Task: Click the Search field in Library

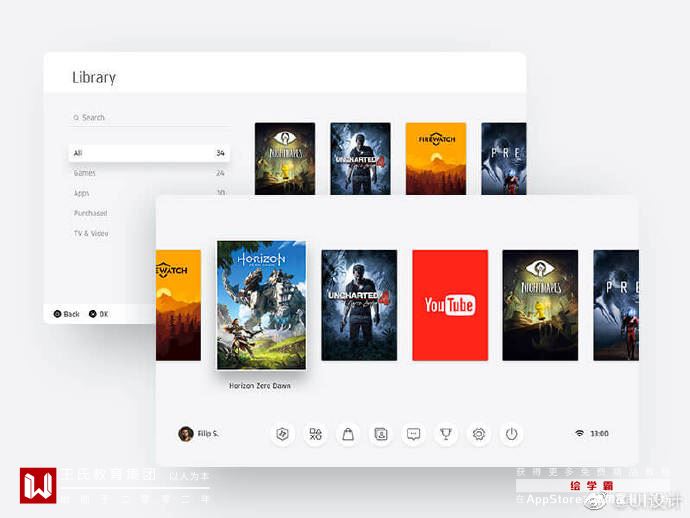Action: pos(149,118)
